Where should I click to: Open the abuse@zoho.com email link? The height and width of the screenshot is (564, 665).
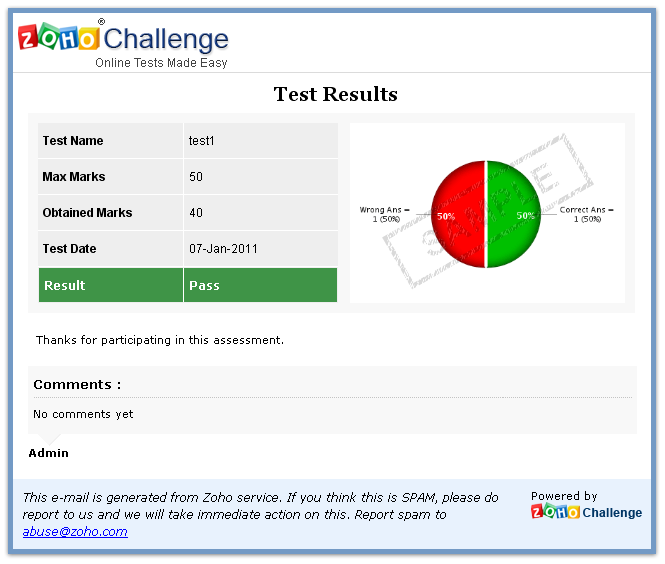tap(75, 532)
